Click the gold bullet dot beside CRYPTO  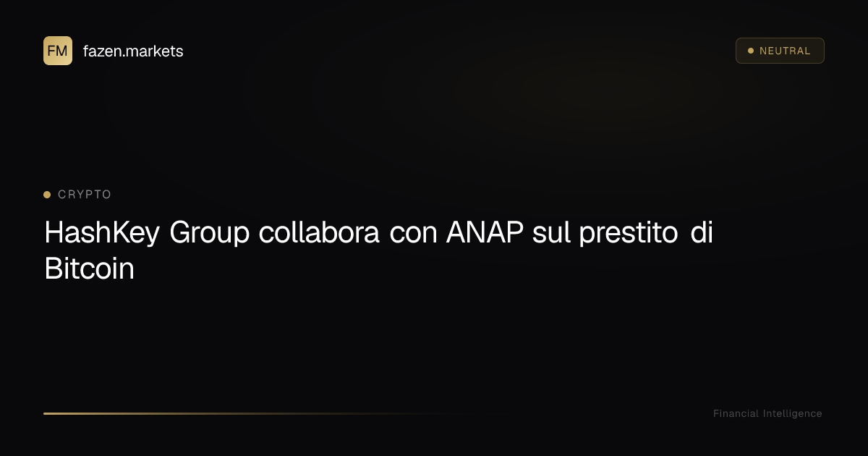(47, 195)
